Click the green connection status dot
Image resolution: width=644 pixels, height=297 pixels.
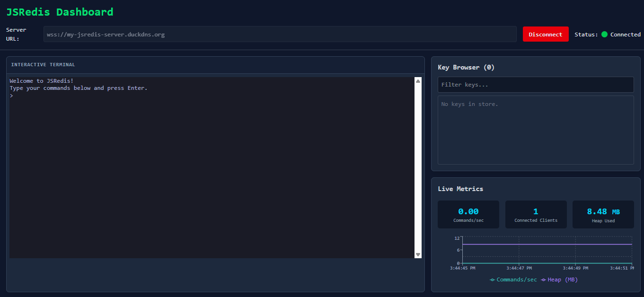pos(604,35)
